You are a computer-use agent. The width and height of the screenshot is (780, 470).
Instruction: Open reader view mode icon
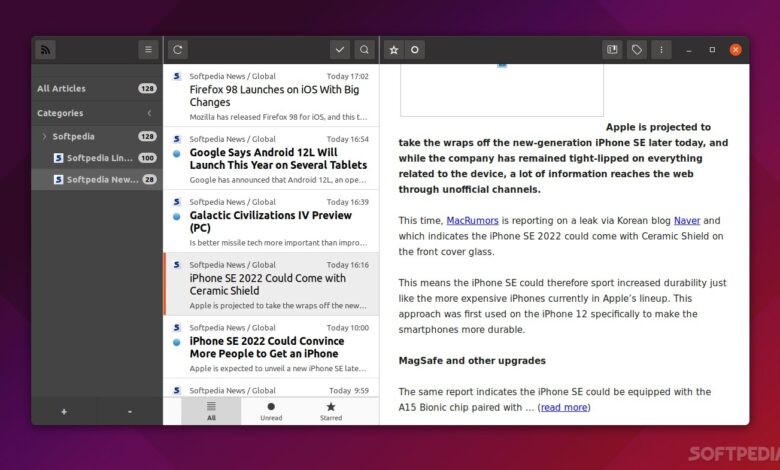[x=612, y=50]
